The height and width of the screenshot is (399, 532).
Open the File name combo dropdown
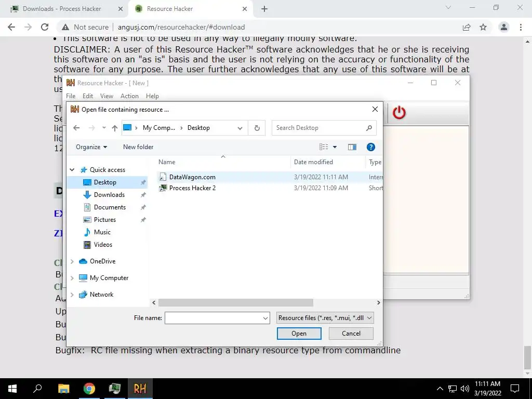click(x=265, y=318)
